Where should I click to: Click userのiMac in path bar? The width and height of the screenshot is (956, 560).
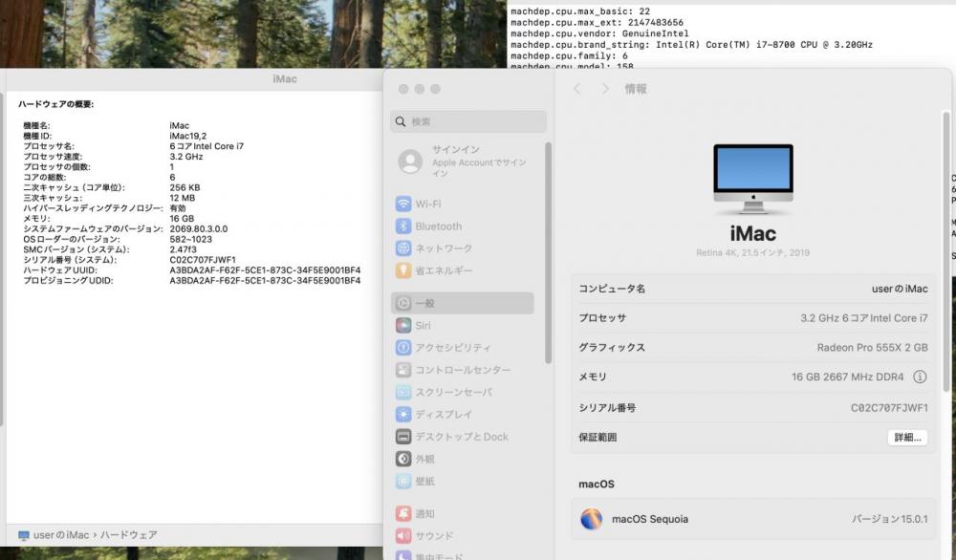[61, 535]
